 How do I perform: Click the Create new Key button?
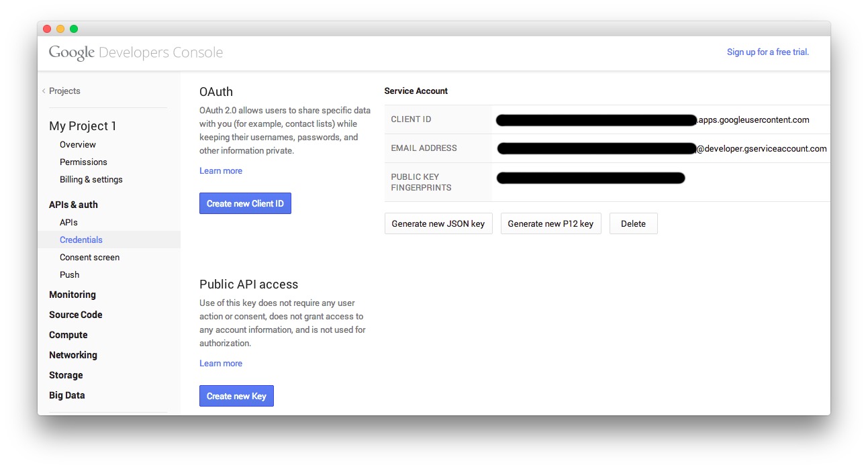(x=236, y=396)
